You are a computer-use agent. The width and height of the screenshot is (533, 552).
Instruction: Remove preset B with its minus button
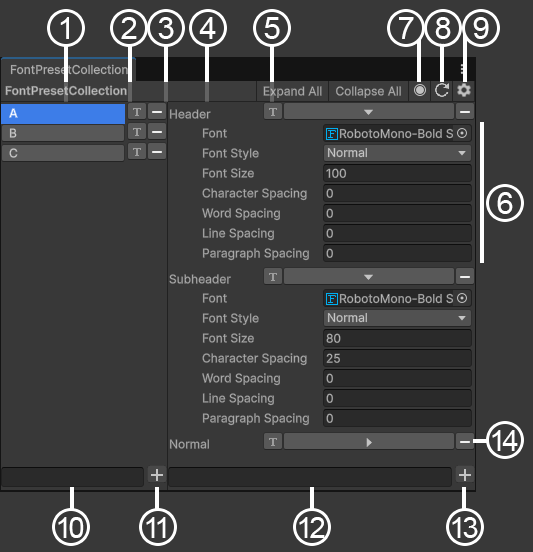157,132
